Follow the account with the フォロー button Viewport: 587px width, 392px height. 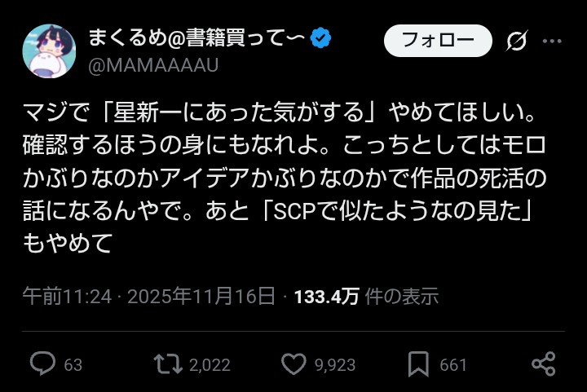[438, 41]
